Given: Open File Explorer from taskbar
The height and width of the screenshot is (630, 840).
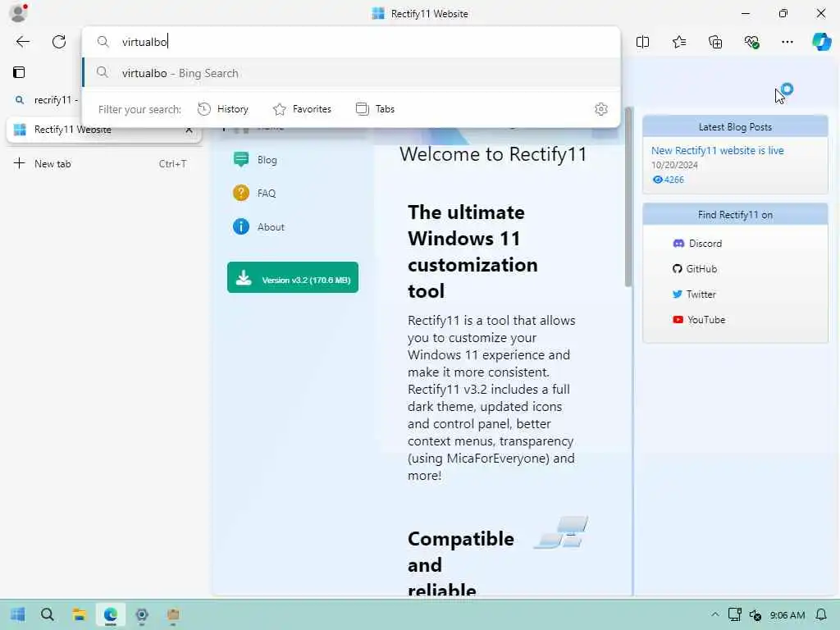Looking at the screenshot, I should click(x=80, y=614).
